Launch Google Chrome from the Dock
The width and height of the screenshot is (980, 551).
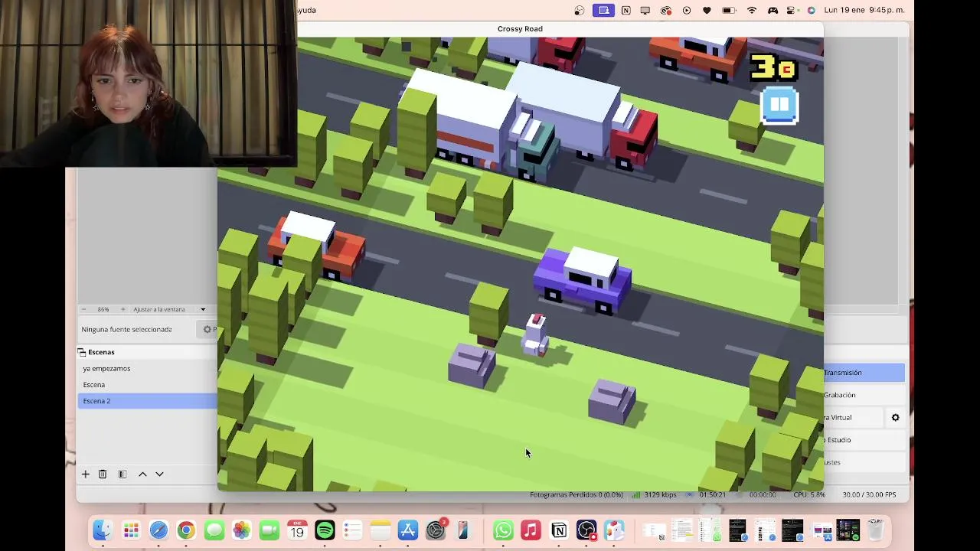pyautogui.click(x=186, y=530)
